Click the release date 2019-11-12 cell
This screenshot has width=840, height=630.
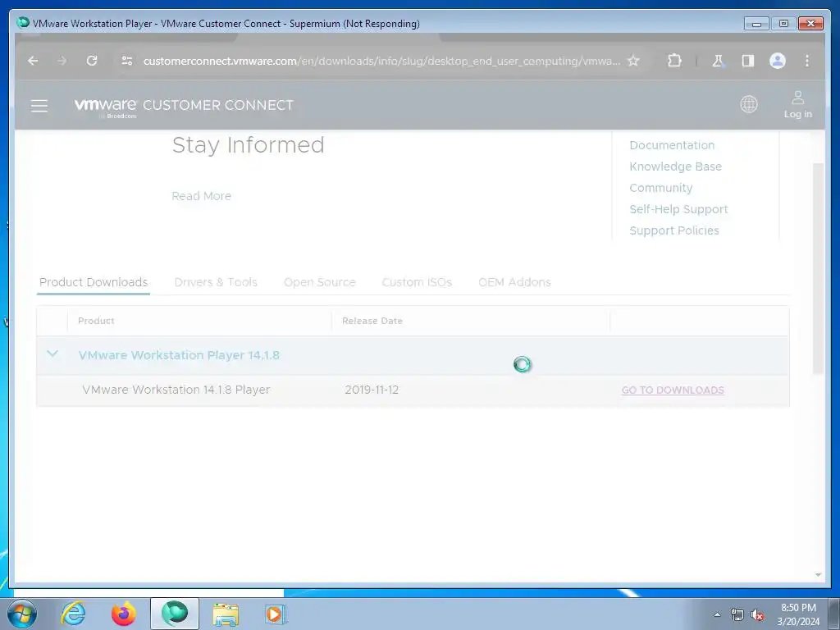372,390
